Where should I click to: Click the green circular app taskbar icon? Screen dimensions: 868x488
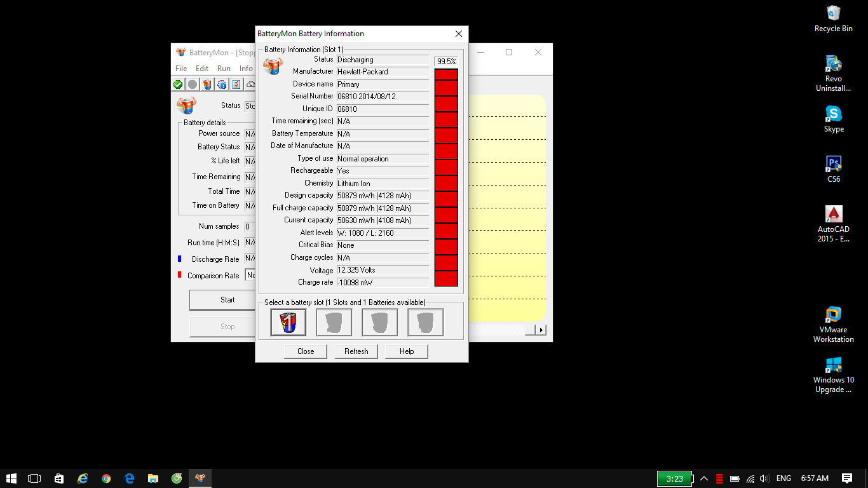tap(177, 478)
